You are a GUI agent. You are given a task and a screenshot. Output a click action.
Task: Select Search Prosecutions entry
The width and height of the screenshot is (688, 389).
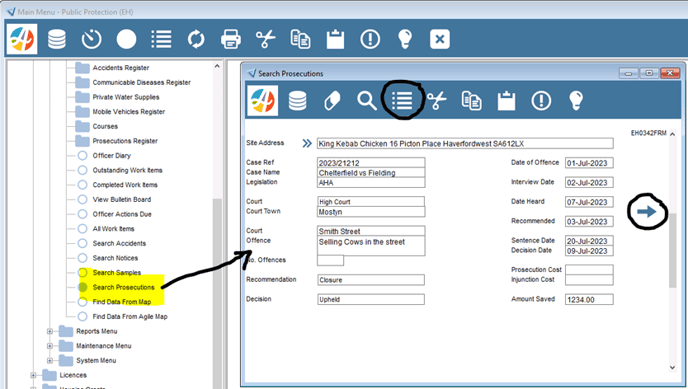pyautogui.click(x=123, y=287)
